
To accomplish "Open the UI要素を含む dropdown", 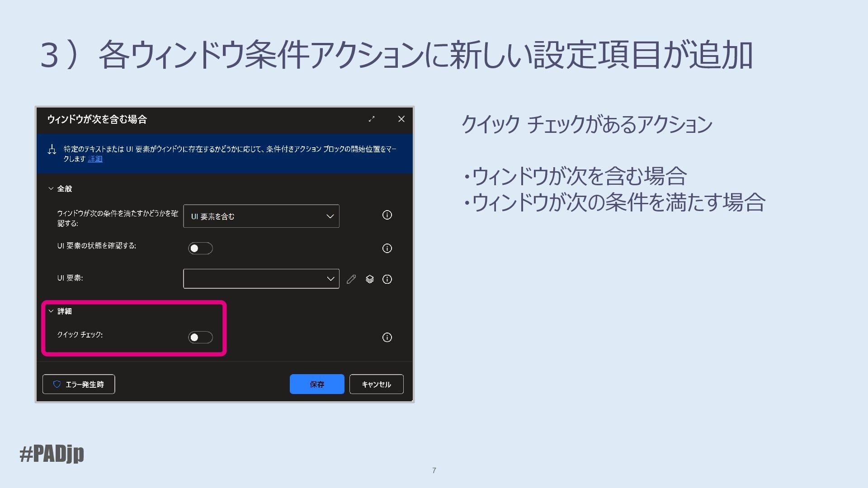I will 261,216.
